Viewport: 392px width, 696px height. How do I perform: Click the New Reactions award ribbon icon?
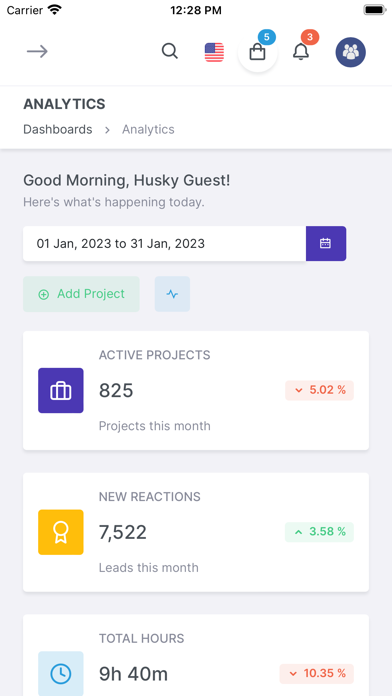point(61,532)
